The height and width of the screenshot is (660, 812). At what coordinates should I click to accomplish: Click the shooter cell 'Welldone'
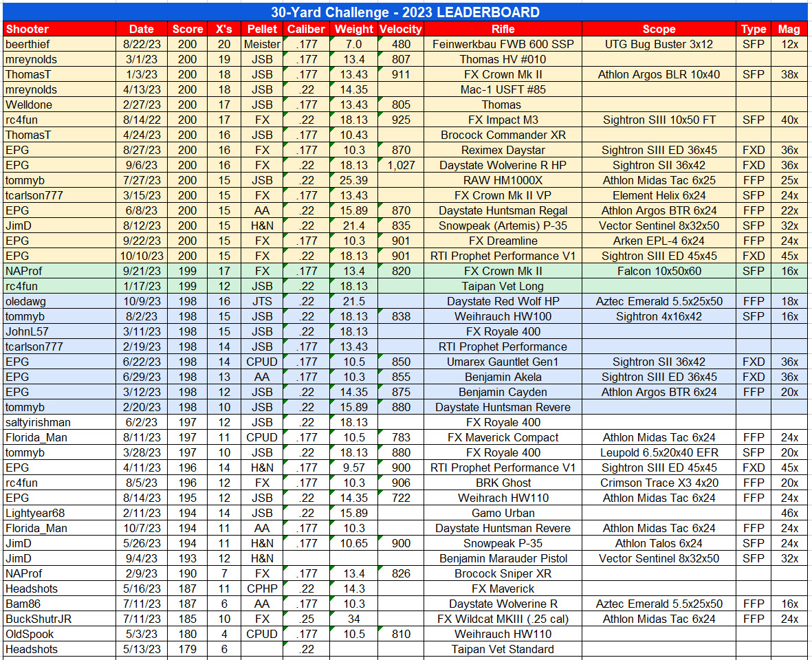(x=59, y=104)
